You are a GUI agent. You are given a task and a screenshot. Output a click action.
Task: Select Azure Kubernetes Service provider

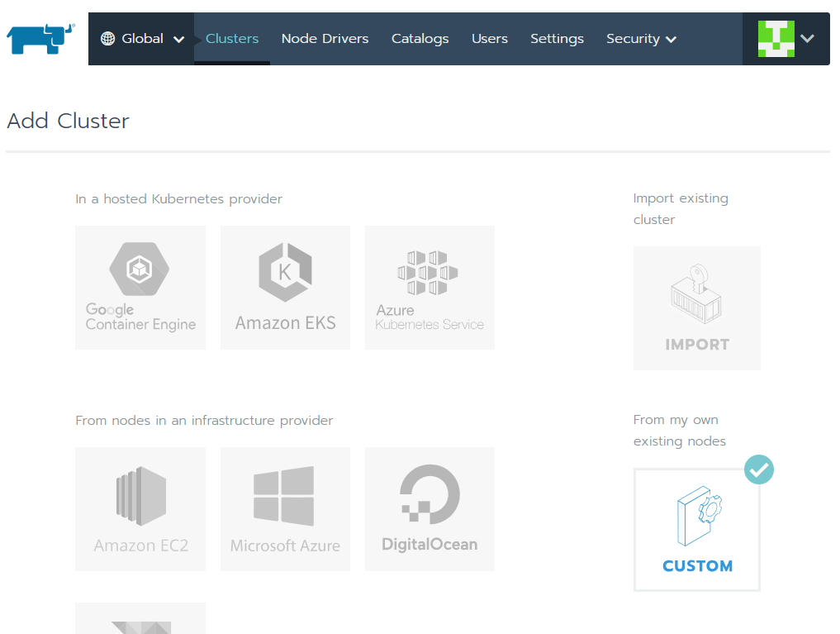[429, 288]
